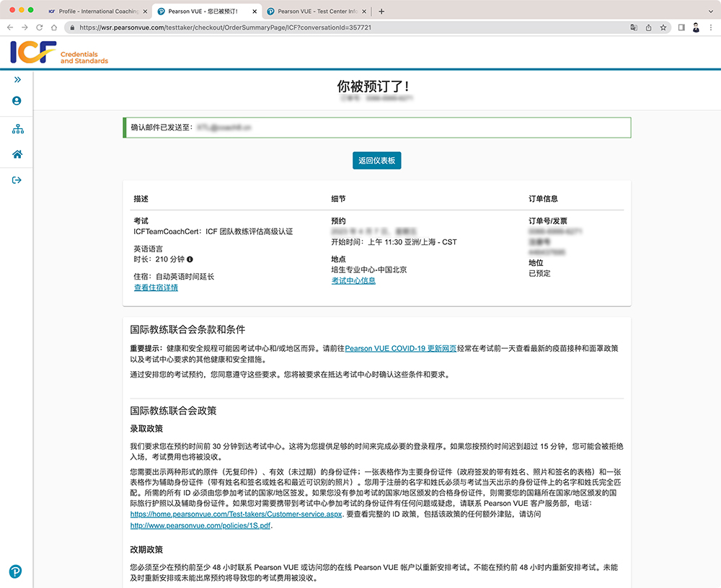721x588 pixels.
Task: Open the 查看住宿详情 link
Action: coord(156,288)
